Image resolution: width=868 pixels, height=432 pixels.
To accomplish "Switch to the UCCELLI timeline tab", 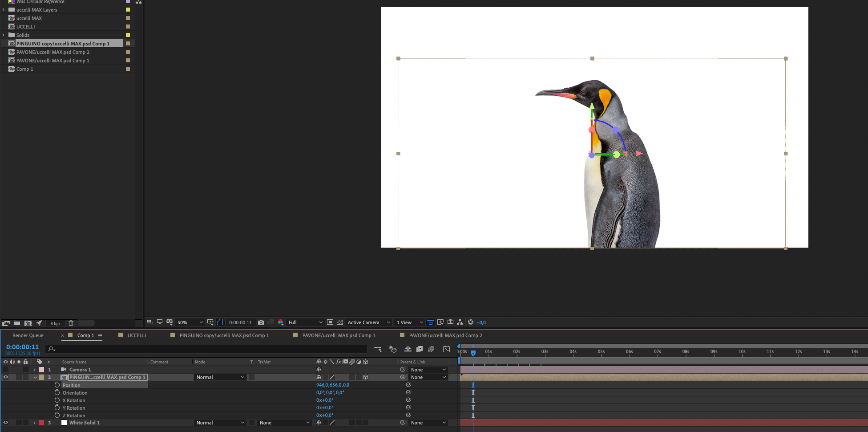I will pyautogui.click(x=137, y=335).
